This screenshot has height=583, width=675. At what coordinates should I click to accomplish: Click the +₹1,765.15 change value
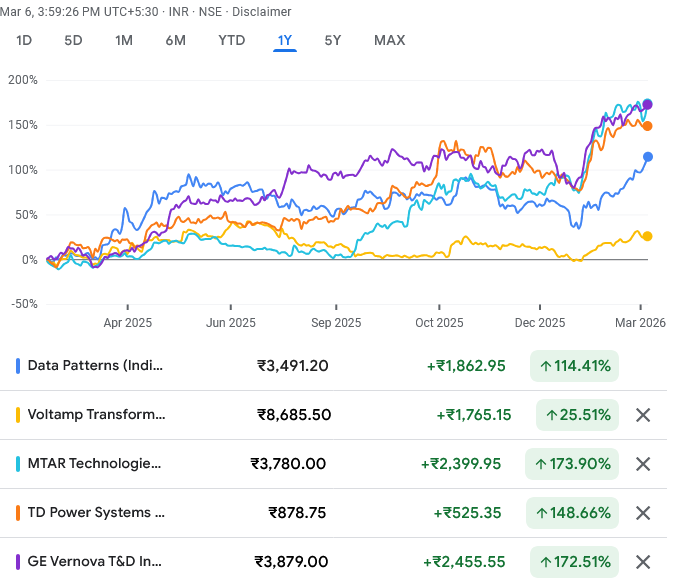click(474, 415)
